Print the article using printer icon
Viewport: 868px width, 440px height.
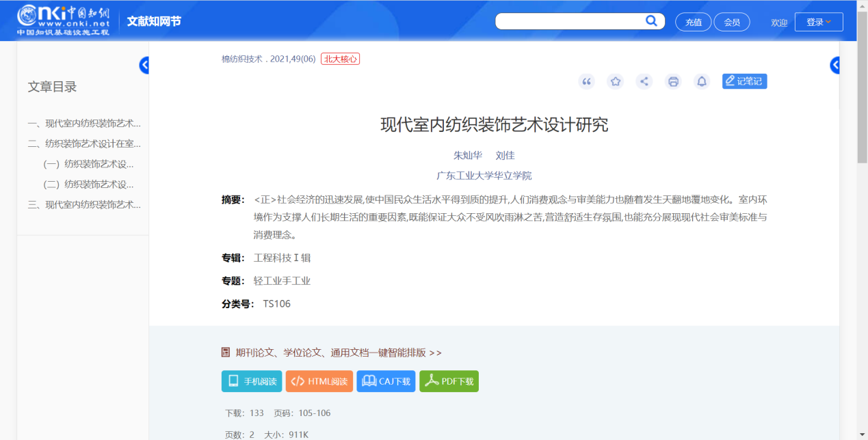(x=673, y=82)
